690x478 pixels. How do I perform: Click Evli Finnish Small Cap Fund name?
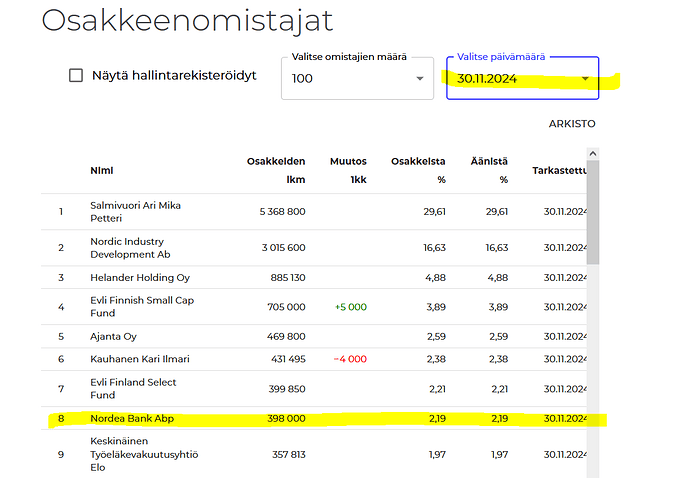point(142,307)
